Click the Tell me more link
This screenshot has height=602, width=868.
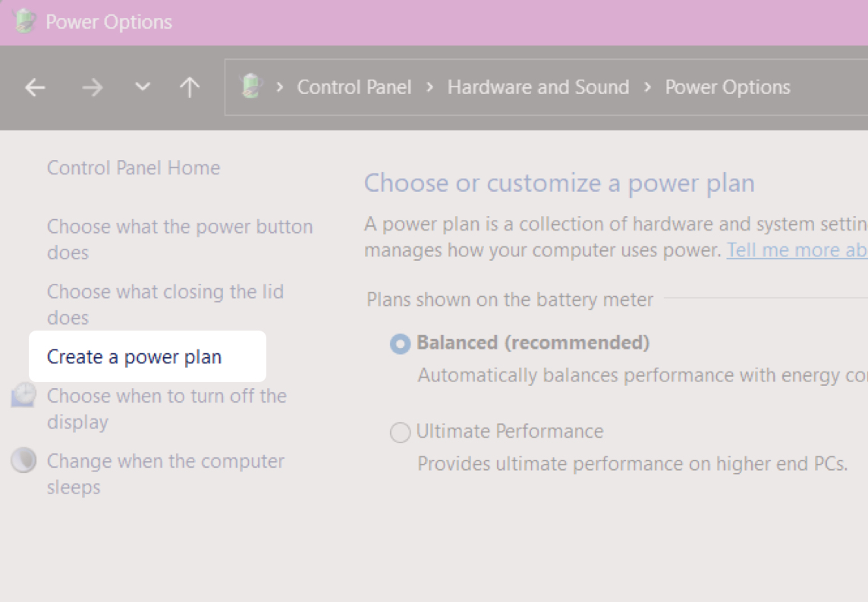[796, 249]
